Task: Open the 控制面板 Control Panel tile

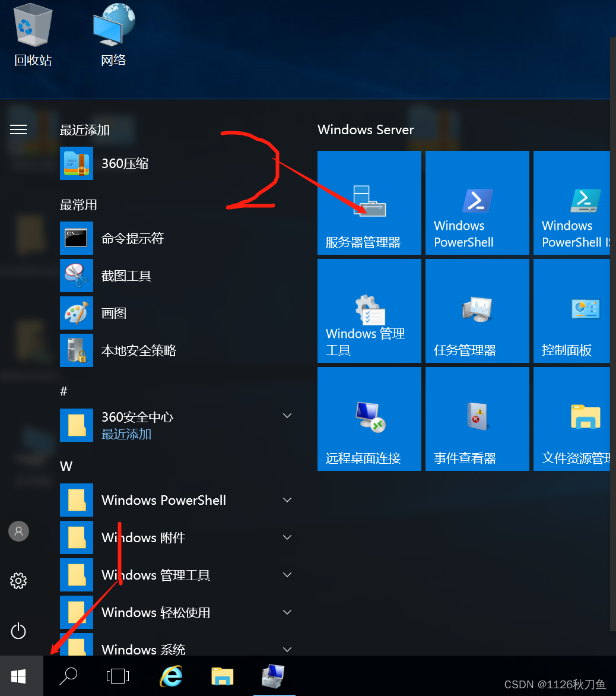Action: click(571, 311)
